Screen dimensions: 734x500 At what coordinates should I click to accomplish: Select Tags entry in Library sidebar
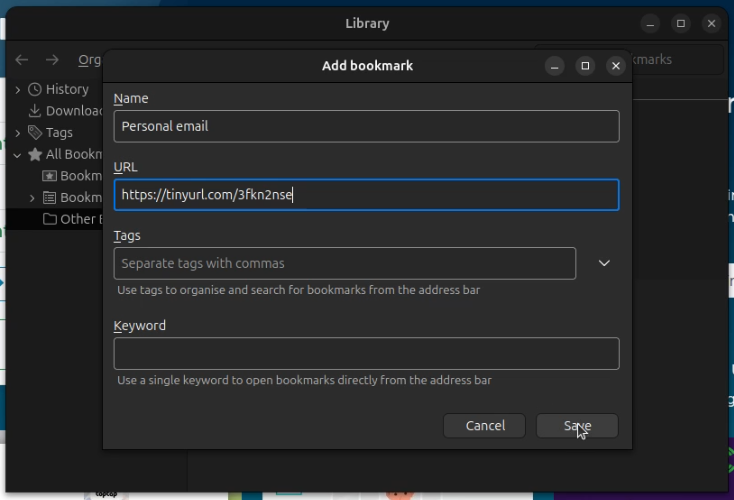pos(59,132)
